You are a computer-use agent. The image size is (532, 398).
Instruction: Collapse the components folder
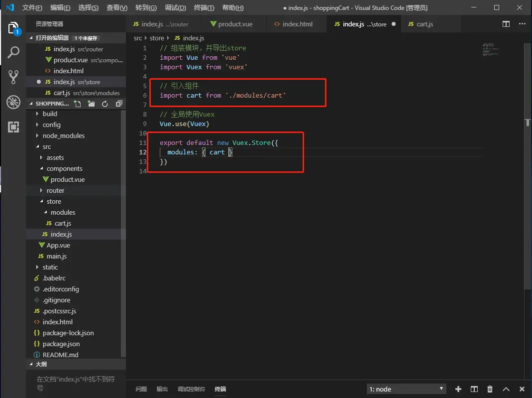point(41,168)
